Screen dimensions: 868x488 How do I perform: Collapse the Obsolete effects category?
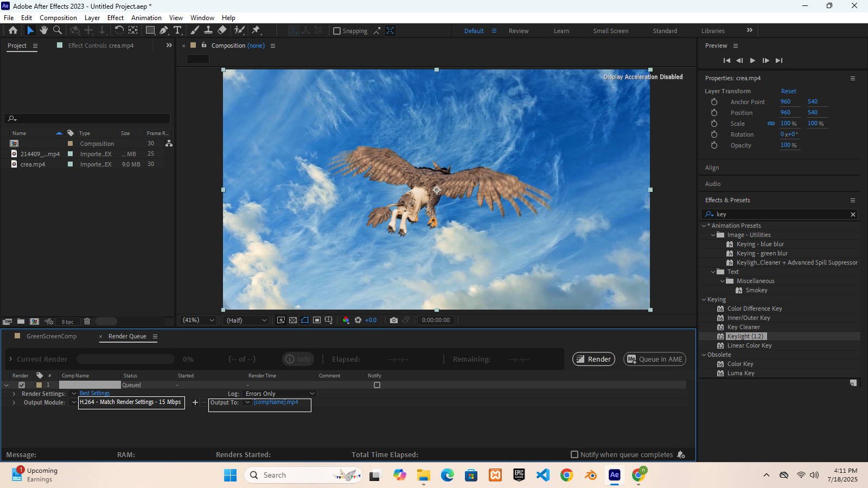(x=704, y=355)
